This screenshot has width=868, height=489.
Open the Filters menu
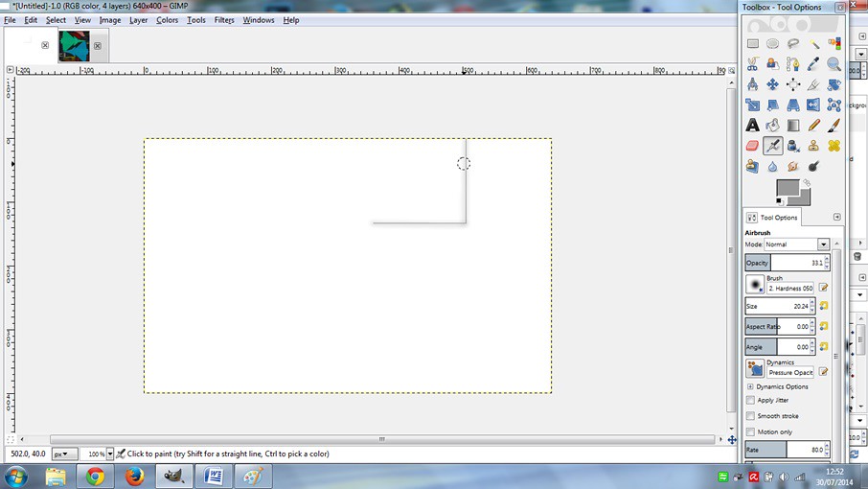(x=224, y=20)
